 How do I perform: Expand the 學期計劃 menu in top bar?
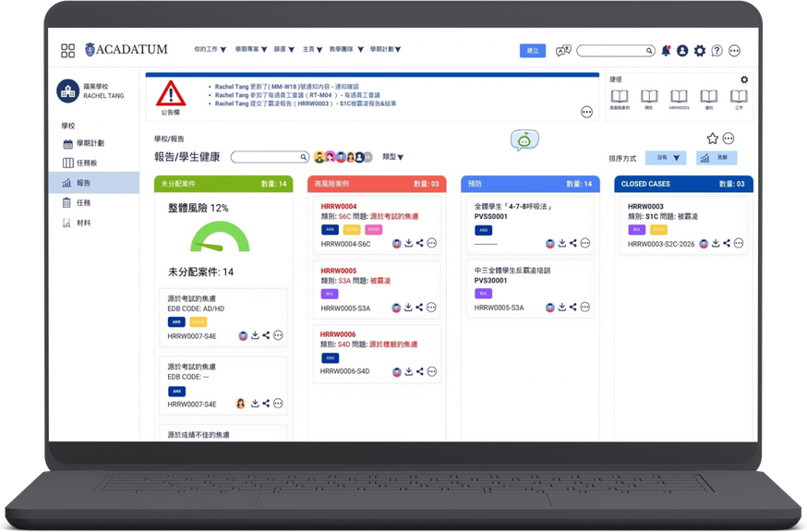[x=385, y=50]
